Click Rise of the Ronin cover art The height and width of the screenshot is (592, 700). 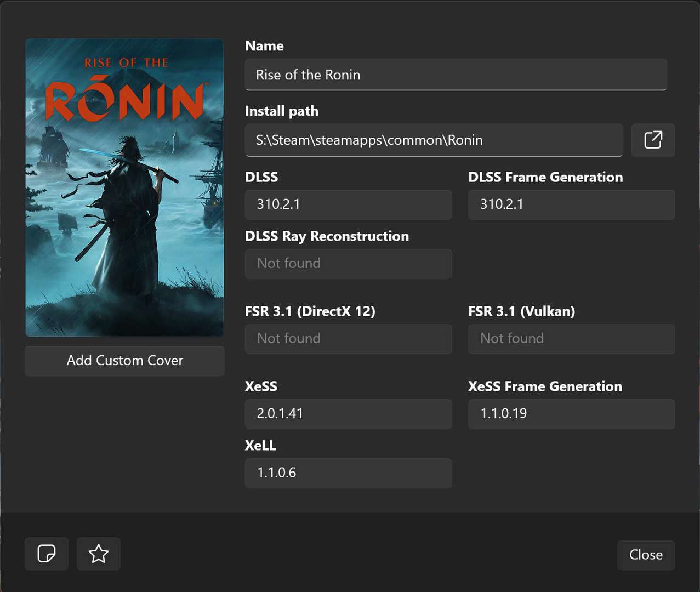124,187
